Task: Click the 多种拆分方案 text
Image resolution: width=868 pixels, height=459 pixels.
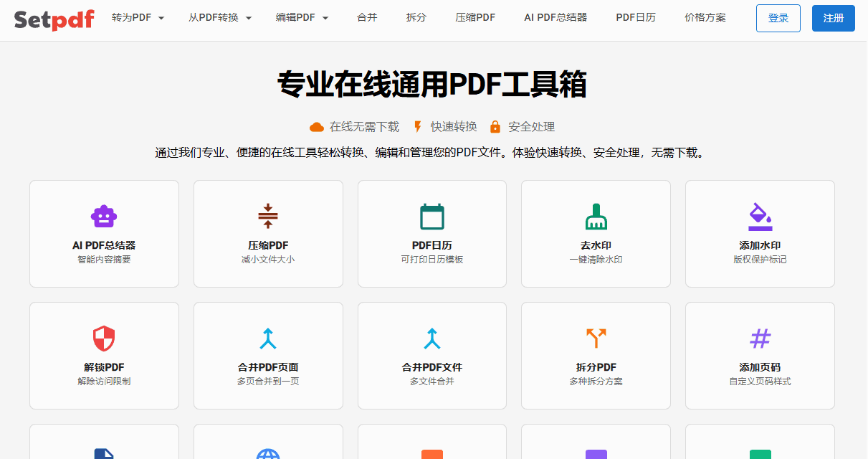Action: tap(596, 382)
